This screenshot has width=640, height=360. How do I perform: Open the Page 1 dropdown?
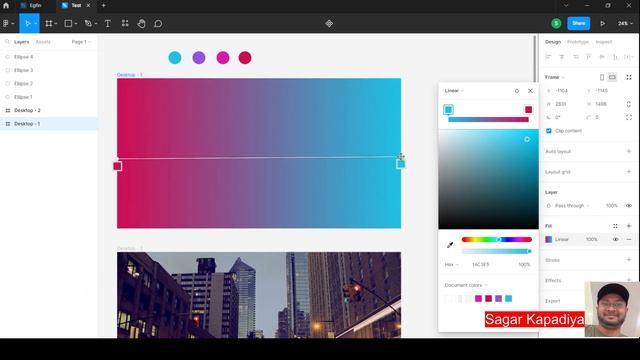pyautogui.click(x=81, y=42)
